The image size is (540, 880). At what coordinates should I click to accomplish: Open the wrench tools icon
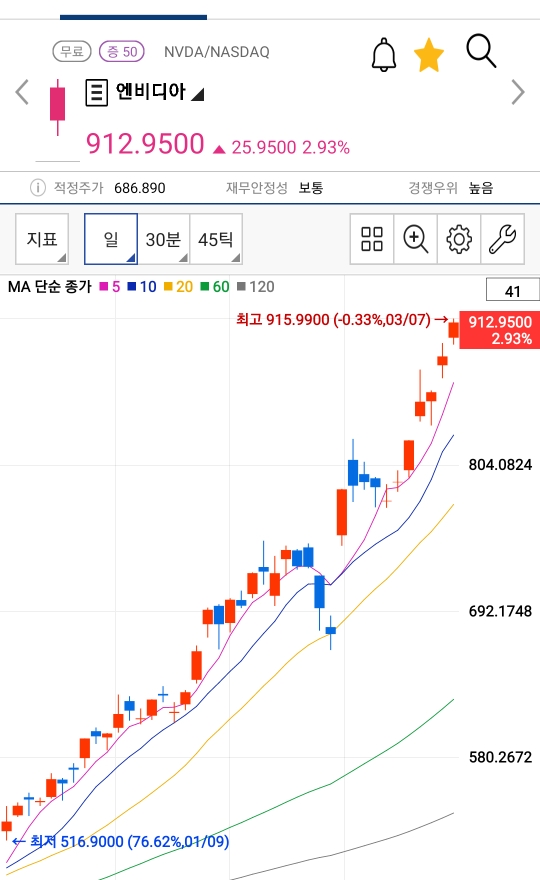tap(502, 239)
